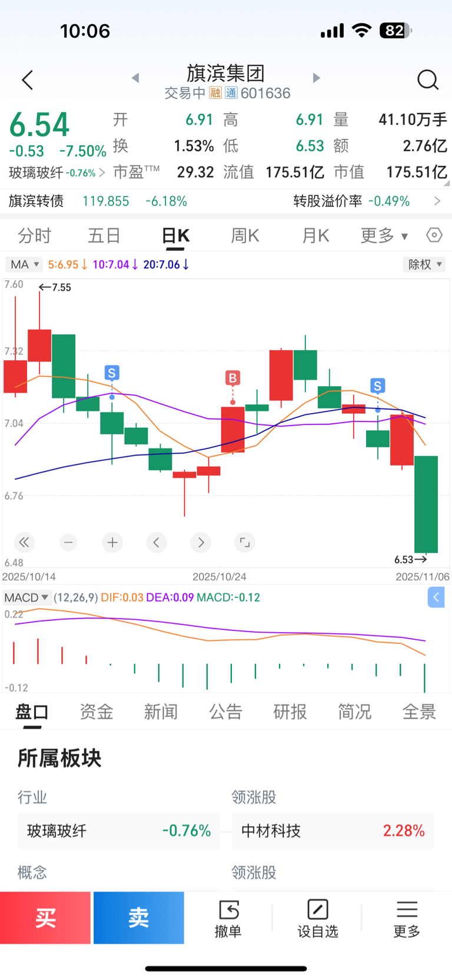Zoom in the chart with plus button

point(112,542)
